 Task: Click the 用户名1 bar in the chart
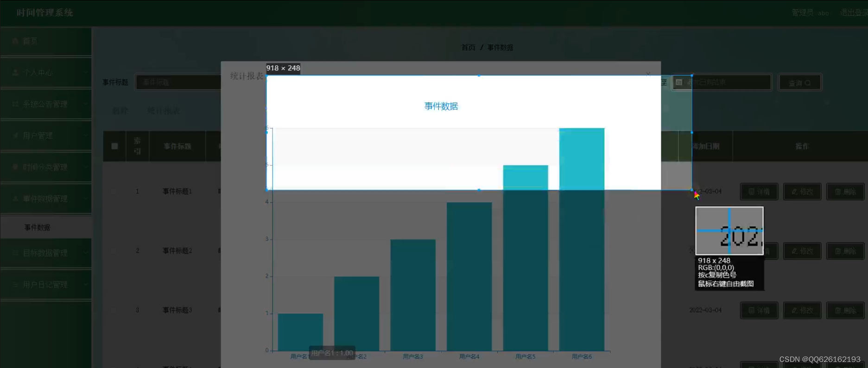point(300,332)
